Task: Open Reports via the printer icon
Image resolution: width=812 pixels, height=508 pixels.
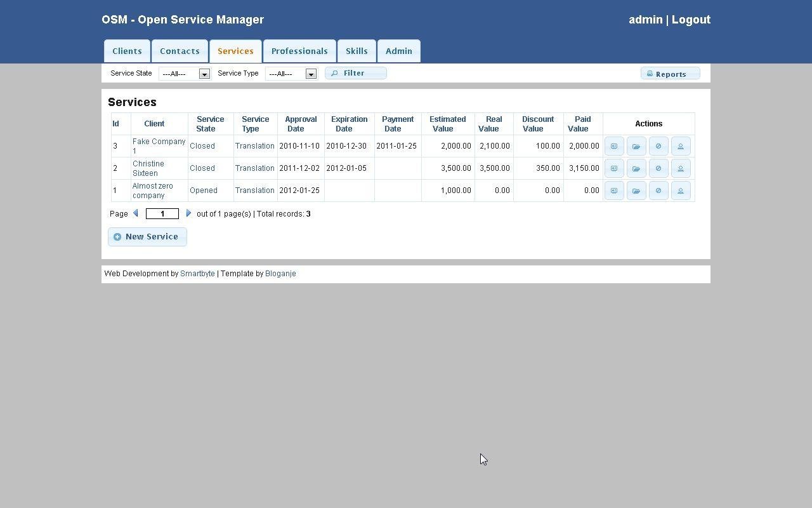Action: 650,73
